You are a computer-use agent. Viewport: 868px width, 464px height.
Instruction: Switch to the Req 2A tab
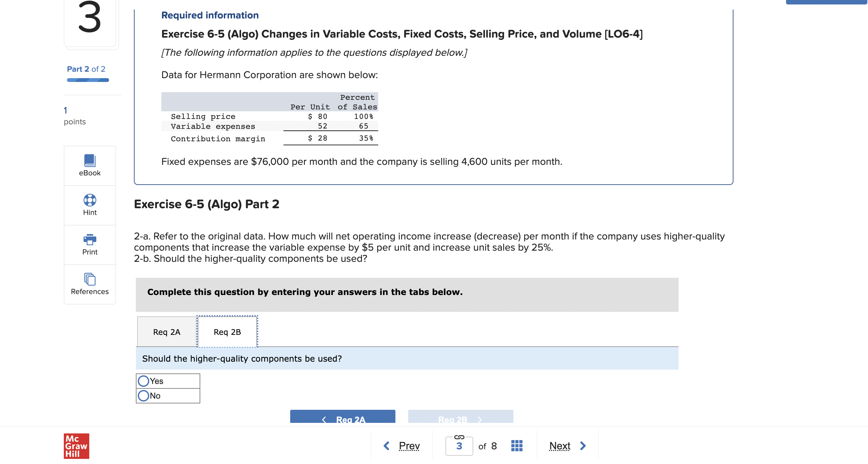pyautogui.click(x=166, y=332)
